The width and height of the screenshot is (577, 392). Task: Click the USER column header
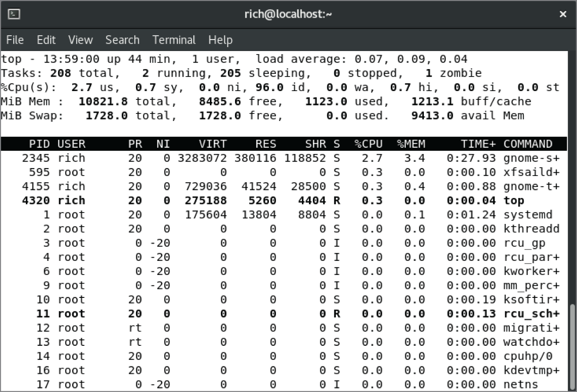click(x=71, y=144)
